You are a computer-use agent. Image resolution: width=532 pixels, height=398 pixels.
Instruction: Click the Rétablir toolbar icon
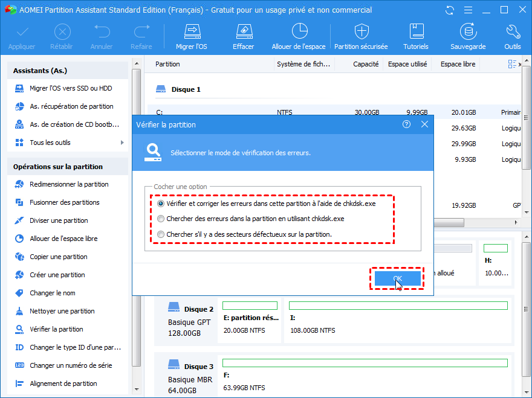(62, 37)
